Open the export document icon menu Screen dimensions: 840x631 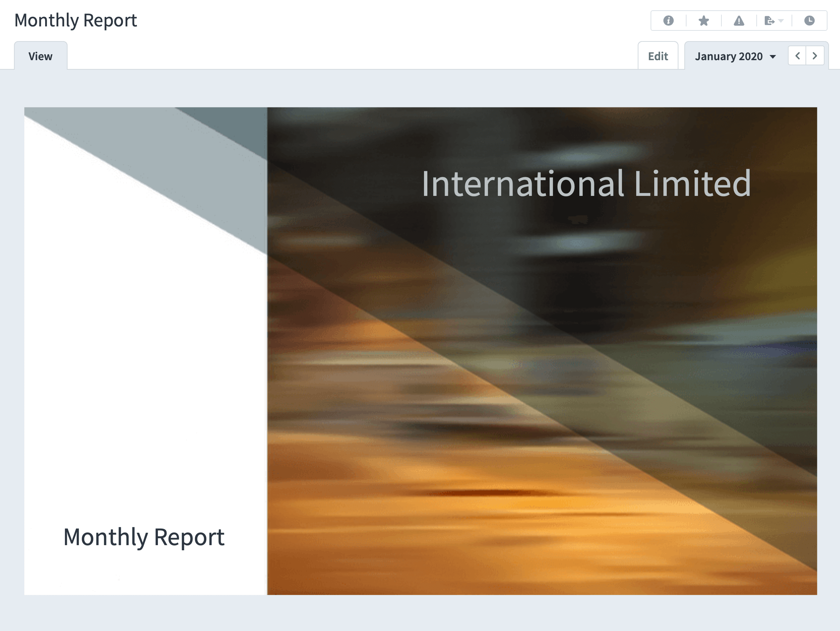point(774,21)
